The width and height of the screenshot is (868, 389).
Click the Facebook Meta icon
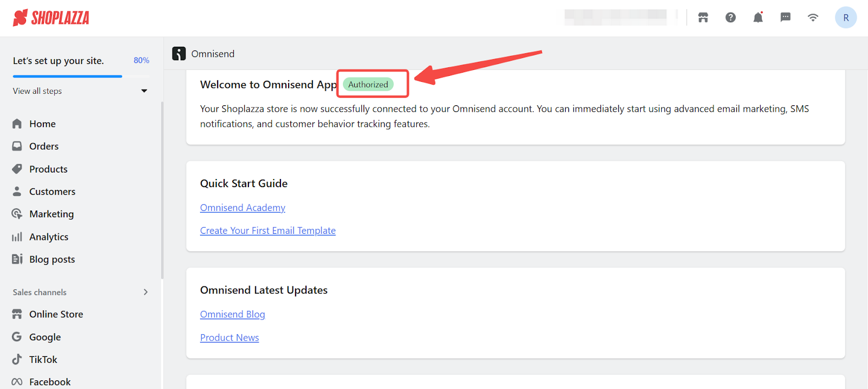tap(17, 382)
